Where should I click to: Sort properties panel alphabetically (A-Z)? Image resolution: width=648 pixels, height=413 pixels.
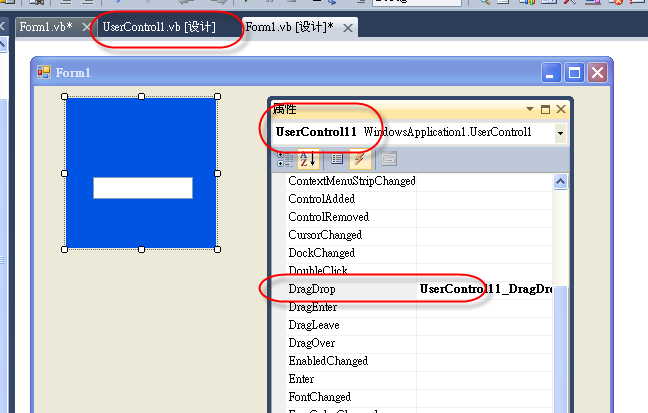[x=308, y=159]
